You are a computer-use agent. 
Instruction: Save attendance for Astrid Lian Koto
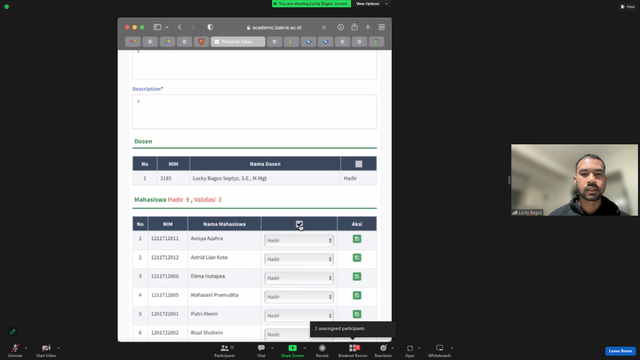pyautogui.click(x=357, y=258)
